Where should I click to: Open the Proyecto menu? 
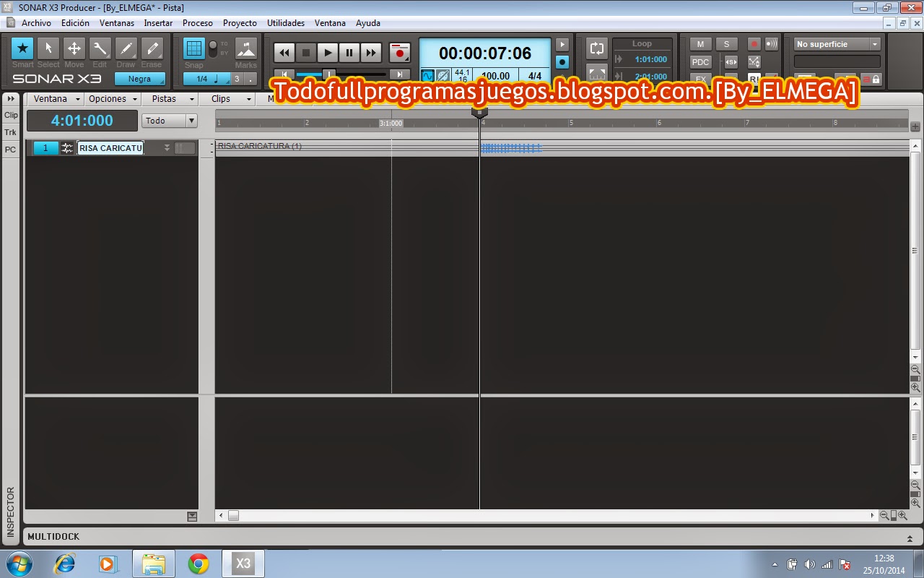point(240,23)
